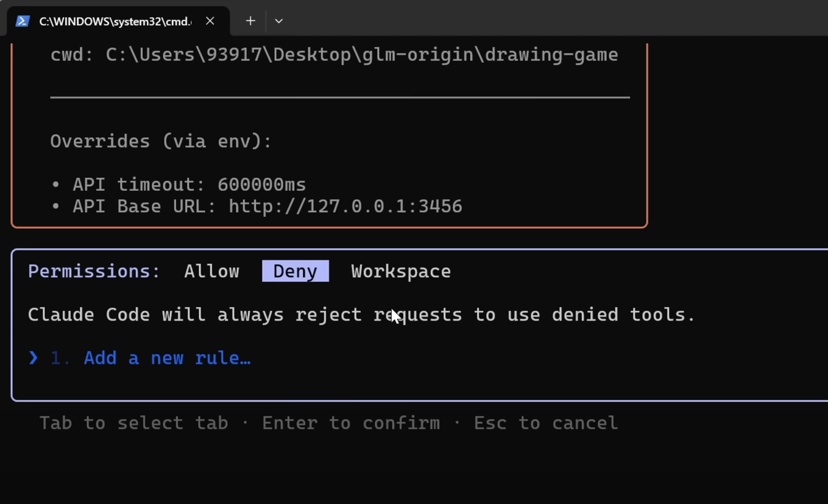Click the API timeout 600000ms line
The height and width of the screenshot is (504, 828).
pos(189,185)
